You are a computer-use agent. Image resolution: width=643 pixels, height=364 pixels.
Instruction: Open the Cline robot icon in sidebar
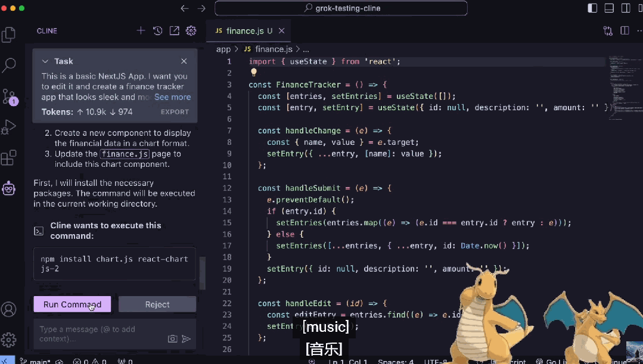[x=8, y=189]
